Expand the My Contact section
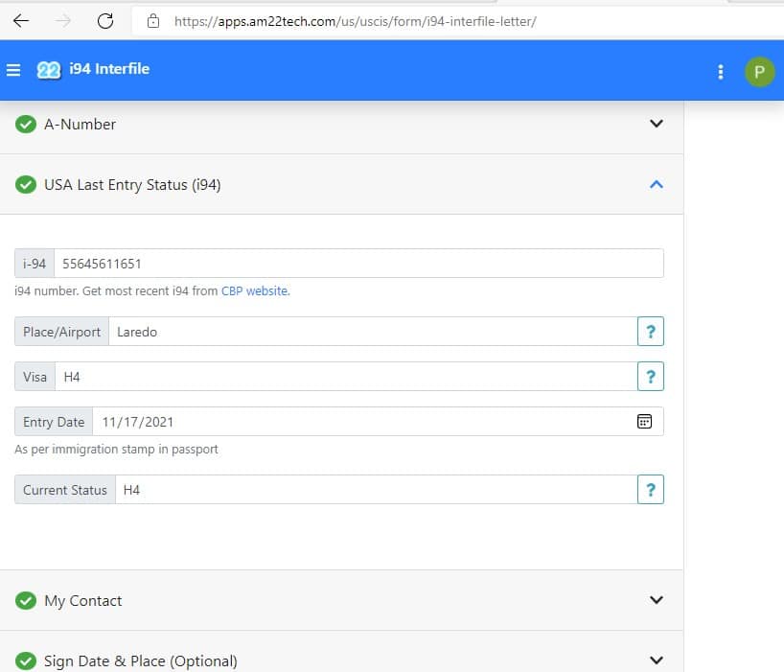The image size is (784, 672). pyautogui.click(x=656, y=600)
